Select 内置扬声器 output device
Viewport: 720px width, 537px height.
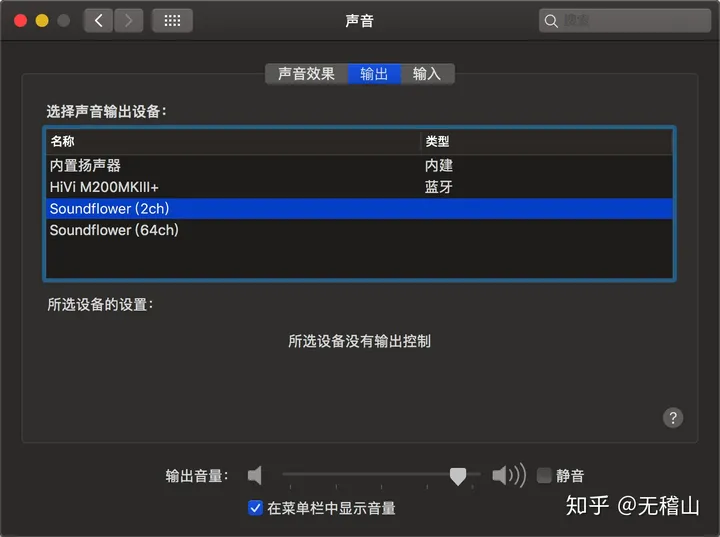[x=359, y=166]
